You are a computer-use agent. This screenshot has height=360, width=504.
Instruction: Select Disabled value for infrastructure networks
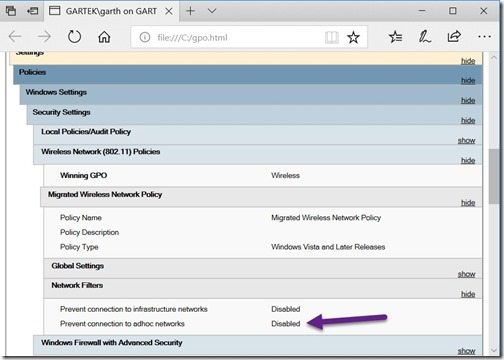point(286,309)
